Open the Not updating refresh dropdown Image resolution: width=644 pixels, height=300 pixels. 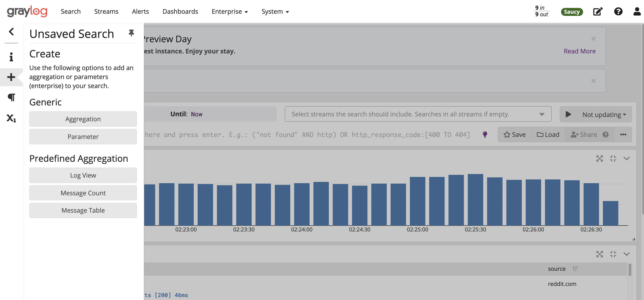(x=604, y=115)
